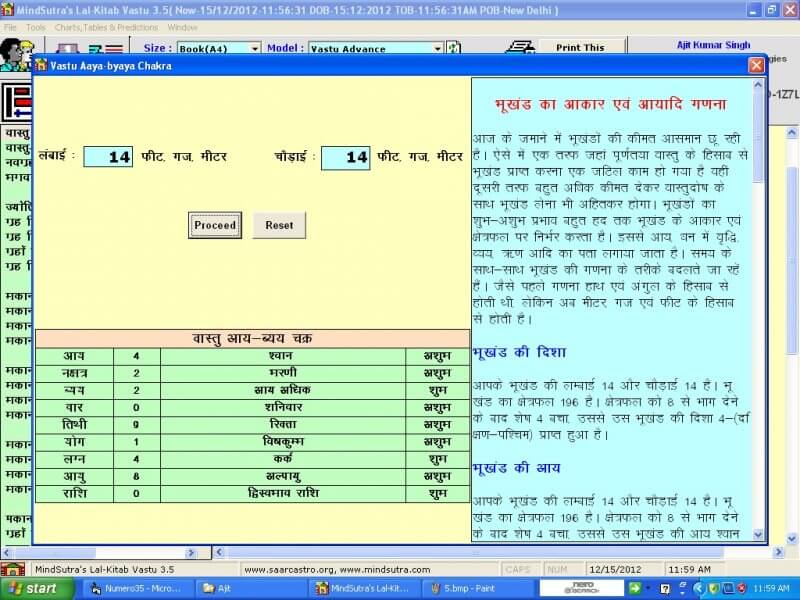
Task: Switch to 5.bmp Paint taskbar window
Action: coord(476,588)
